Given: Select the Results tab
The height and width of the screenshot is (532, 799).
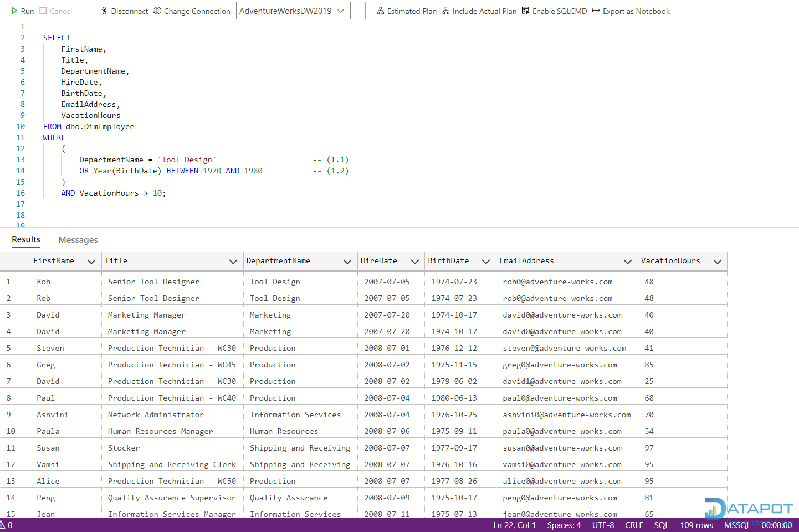Looking at the screenshot, I should tap(25, 239).
